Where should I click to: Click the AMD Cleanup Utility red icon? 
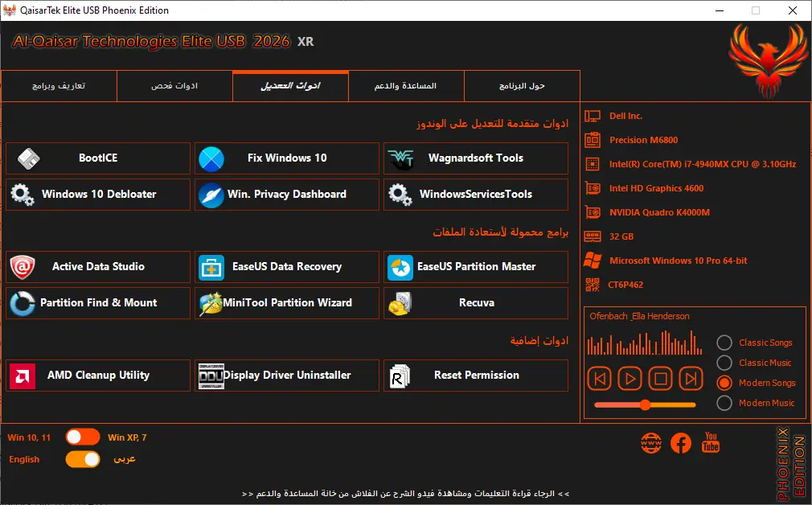pyautogui.click(x=23, y=376)
